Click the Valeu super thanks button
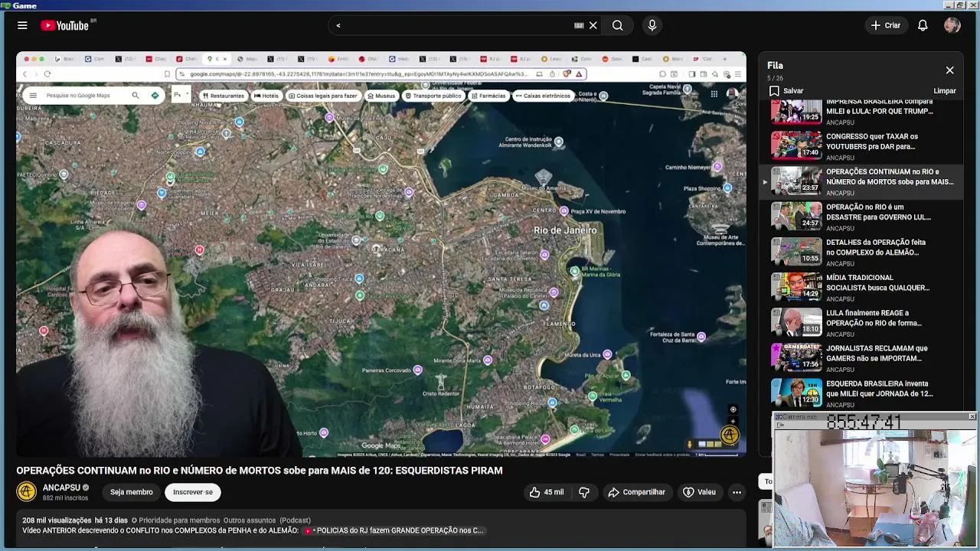 pos(699,492)
